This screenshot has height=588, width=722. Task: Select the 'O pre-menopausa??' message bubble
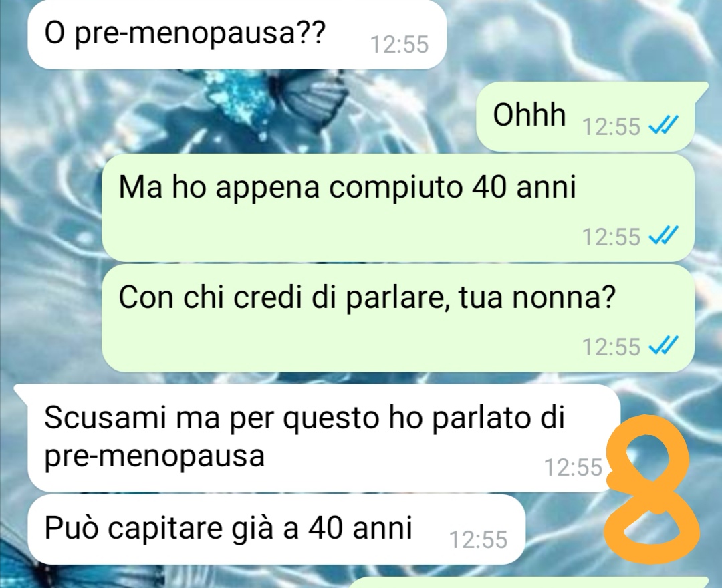coord(237,35)
